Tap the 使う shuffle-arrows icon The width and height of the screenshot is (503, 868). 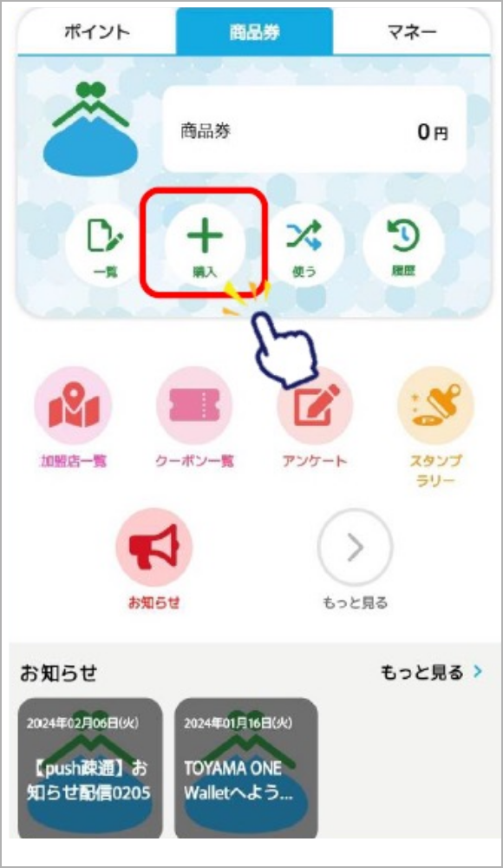304,244
